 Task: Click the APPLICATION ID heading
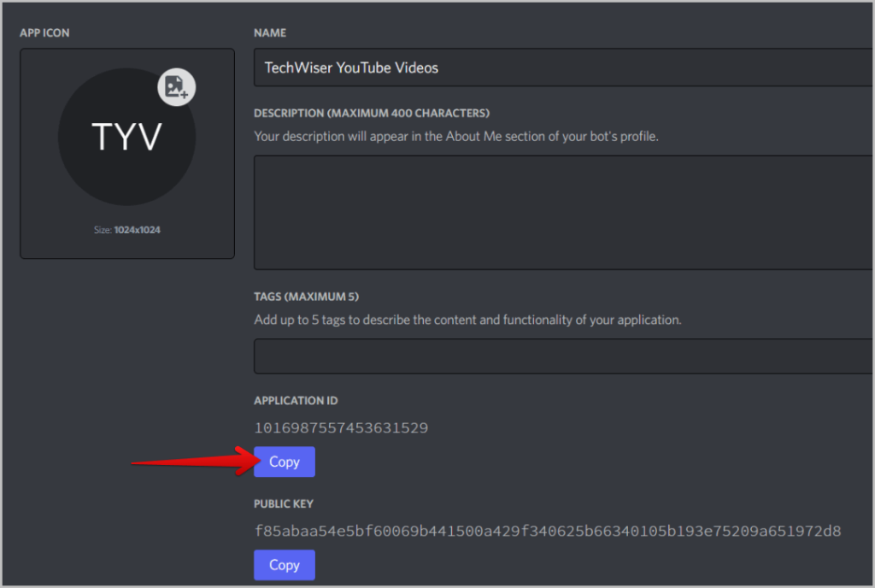pyautogui.click(x=296, y=401)
